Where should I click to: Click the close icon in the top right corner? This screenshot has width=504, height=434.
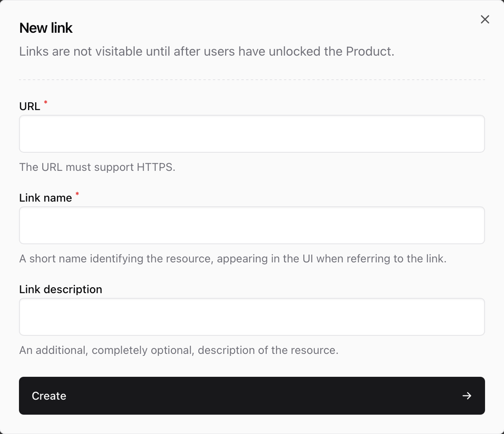pos(485,19)
